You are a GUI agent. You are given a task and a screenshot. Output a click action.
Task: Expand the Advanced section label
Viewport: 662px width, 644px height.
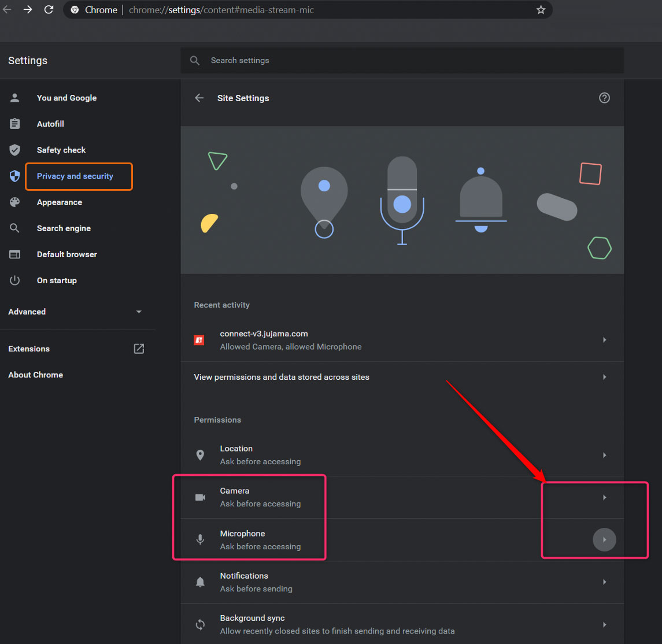[x=27, y=312]
